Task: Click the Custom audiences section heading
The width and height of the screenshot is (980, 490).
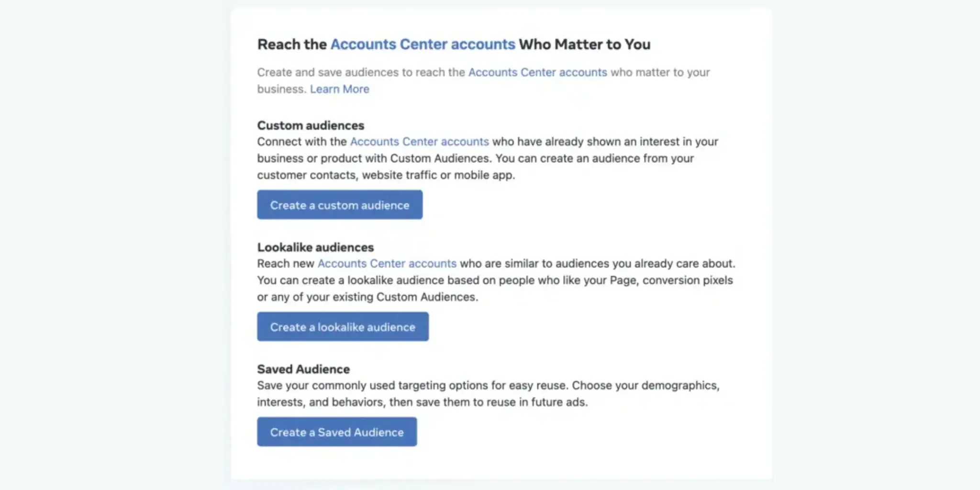Action: (311, 125)
